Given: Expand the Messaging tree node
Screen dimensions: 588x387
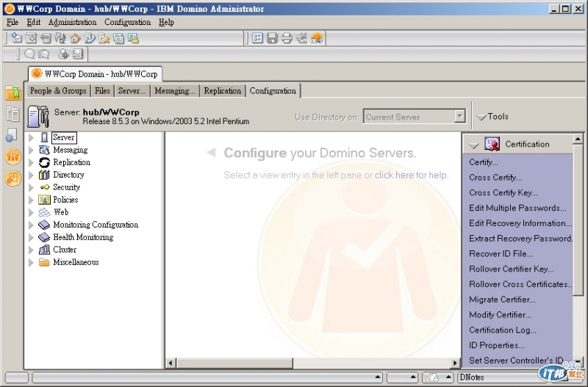Looking at the screenshot, I should [31, 150].
